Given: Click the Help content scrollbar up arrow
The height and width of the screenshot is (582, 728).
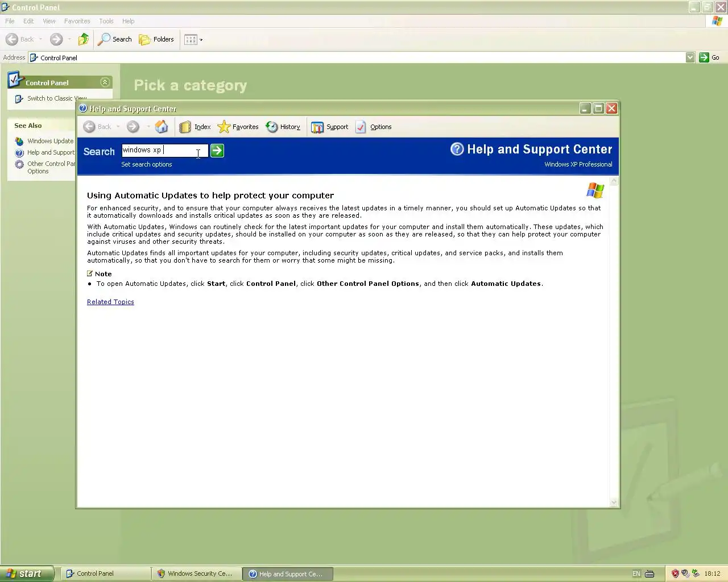Looking at the screenshot, I should (614, 181).
